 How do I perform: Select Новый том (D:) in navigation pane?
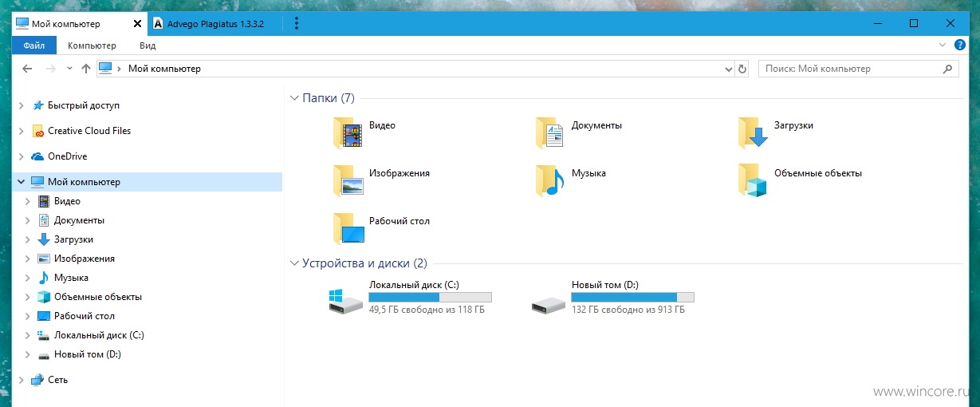[87, 354]
